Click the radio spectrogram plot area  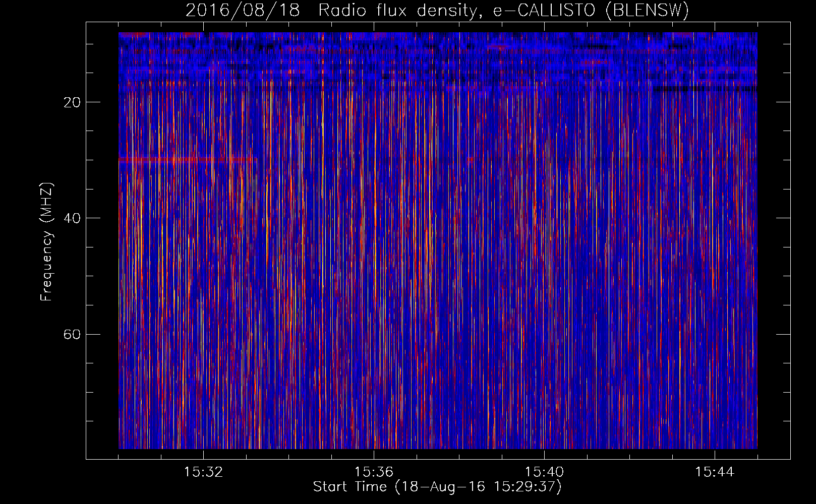[x=438, y=240]
